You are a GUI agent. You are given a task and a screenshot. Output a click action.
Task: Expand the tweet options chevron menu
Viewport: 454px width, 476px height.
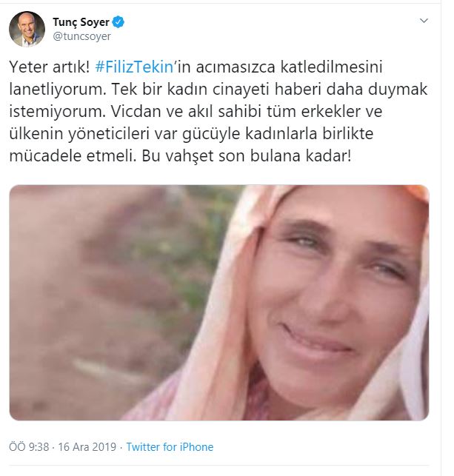tap(424, 21)
